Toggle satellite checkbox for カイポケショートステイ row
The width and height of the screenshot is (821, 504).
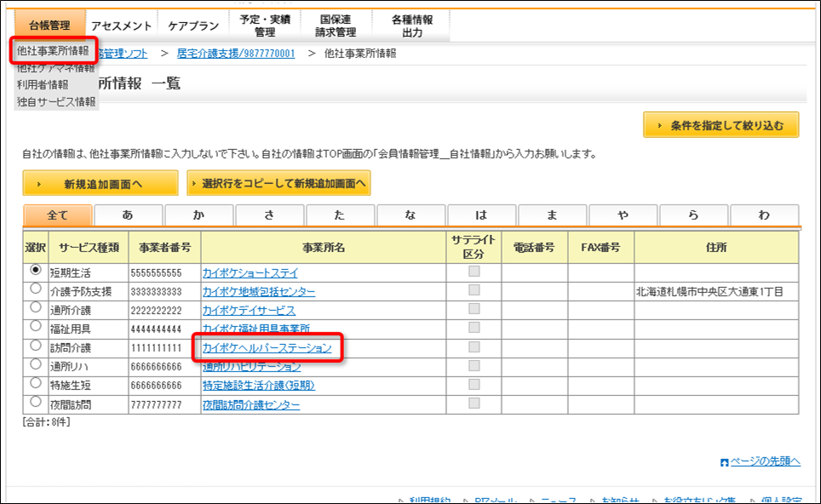(474, 271)
